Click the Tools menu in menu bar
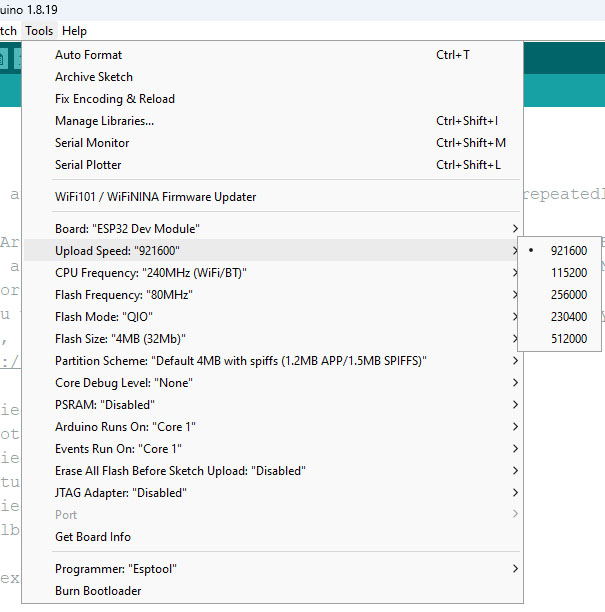Screen dimensions: 605x612 tap(39, 31)
